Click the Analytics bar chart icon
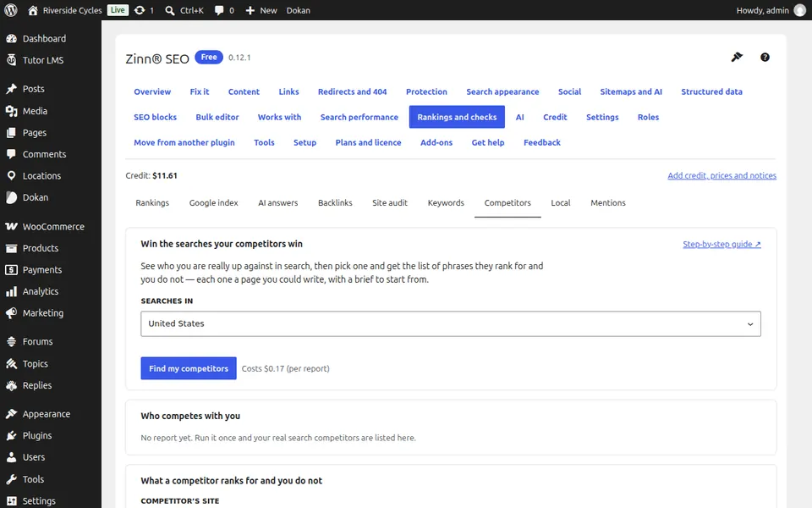 point(11,291)
